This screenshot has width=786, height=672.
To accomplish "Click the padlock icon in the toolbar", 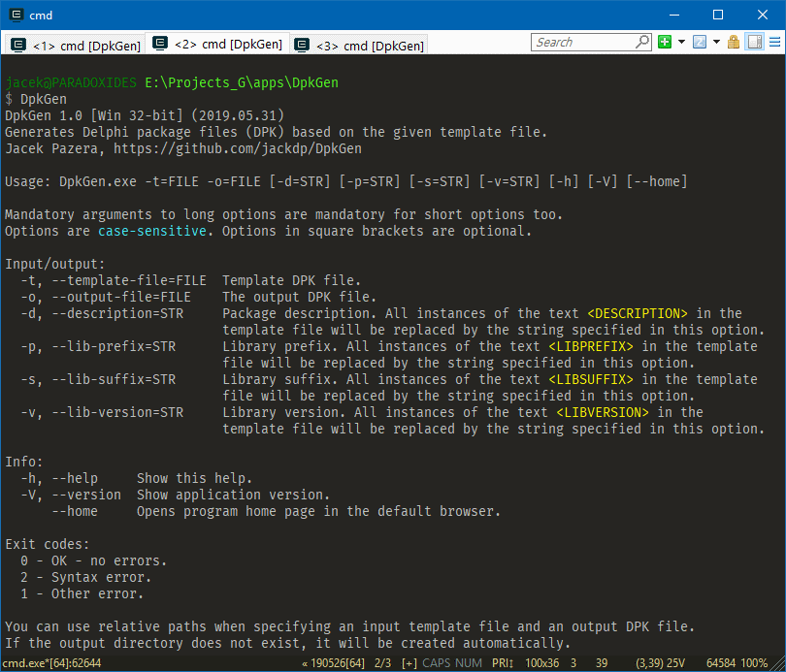I will tap(734, 42).
